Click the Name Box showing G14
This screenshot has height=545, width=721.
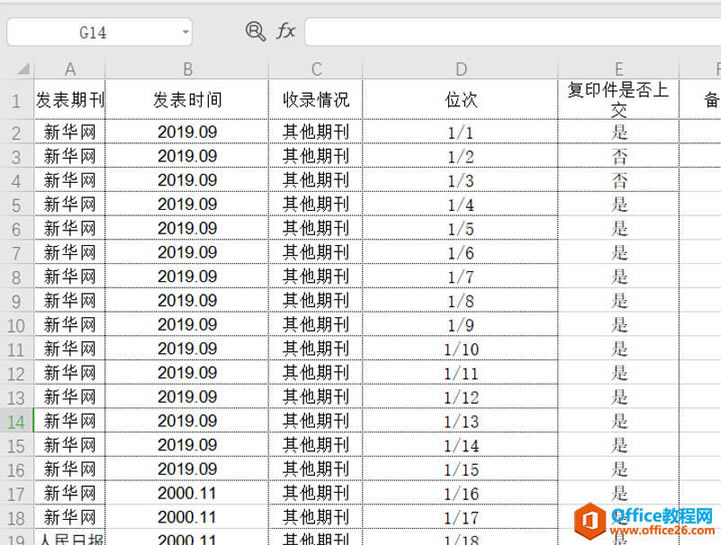99,32
